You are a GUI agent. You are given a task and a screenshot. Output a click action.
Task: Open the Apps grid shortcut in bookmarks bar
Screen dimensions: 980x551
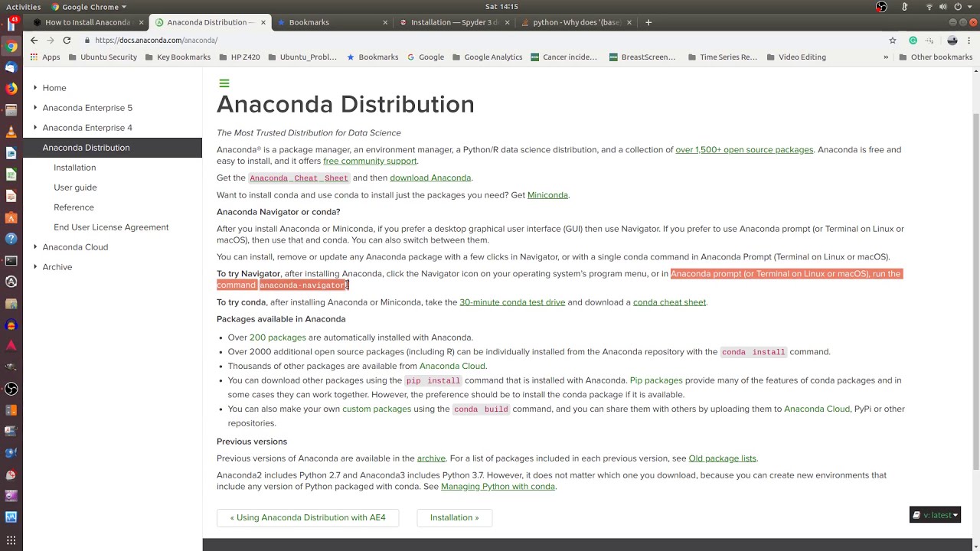tap(45, 57)
